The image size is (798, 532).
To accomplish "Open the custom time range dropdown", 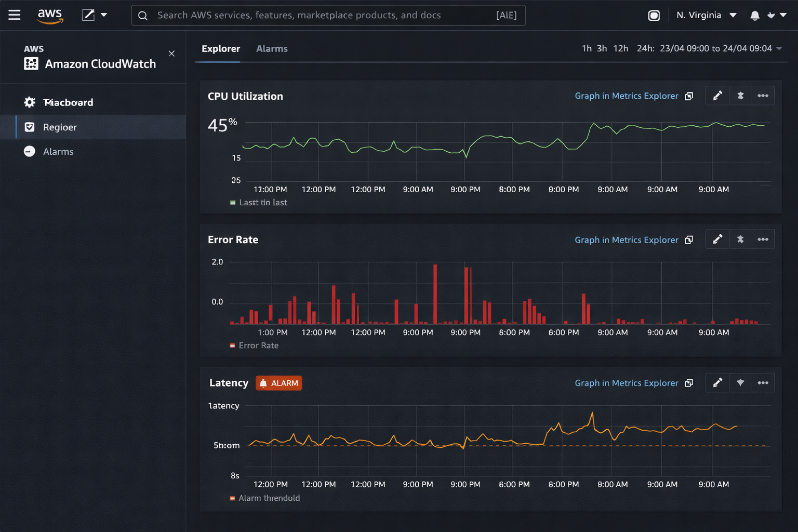I will click(x=779, y=49).
